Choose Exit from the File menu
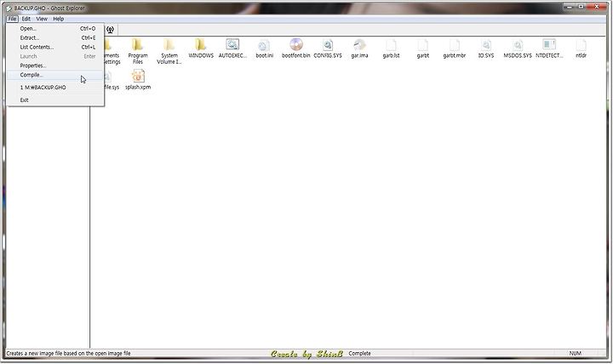Viewport: 613px width, 364px height. point(55,100)
